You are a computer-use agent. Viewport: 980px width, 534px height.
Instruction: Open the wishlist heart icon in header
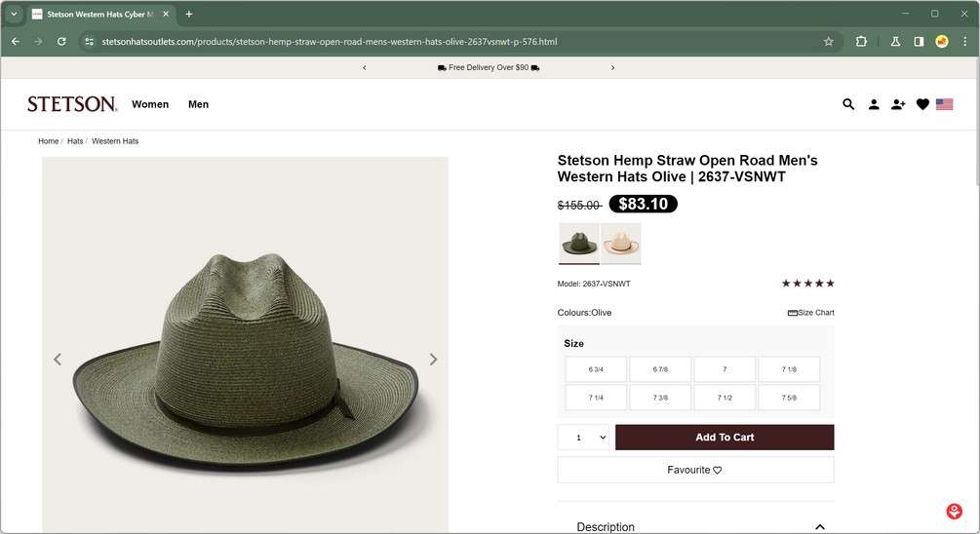(x=922, y=104)
